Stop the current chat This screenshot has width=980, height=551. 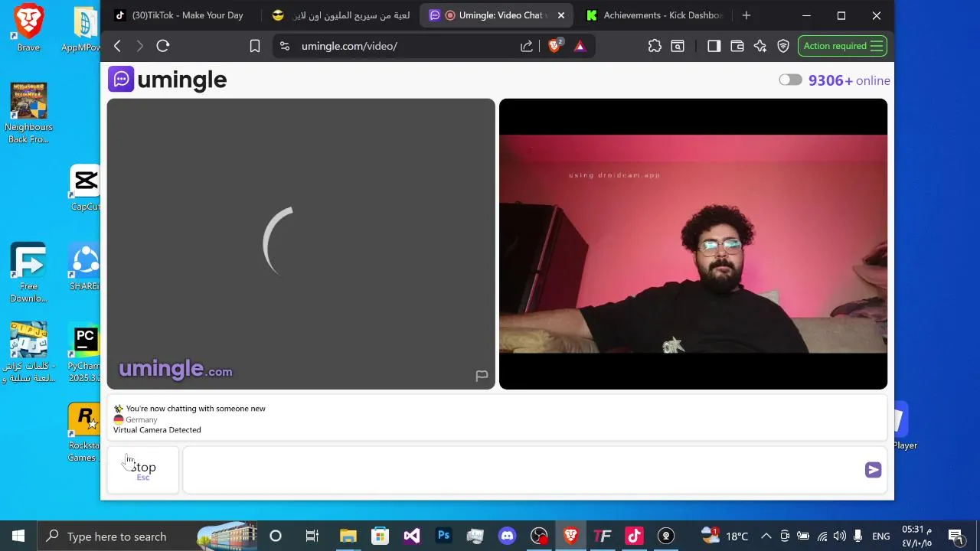pos(143,470)
